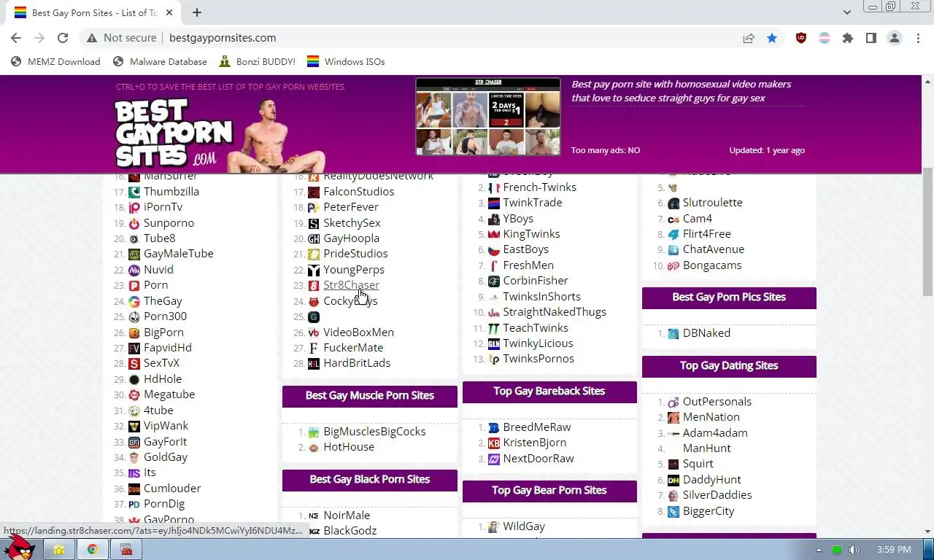
Task: Click the Top Gay Dating Sites header
Action: pos(729,366)
